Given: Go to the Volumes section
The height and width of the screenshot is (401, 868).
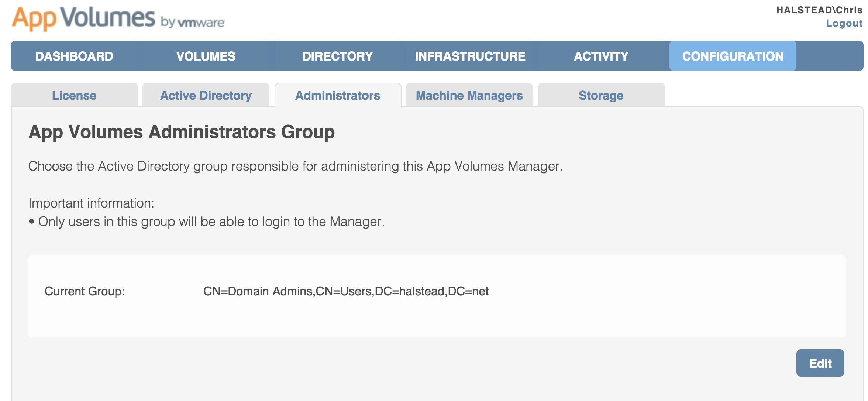Looking at the screenshot, I should click(206, 56).
